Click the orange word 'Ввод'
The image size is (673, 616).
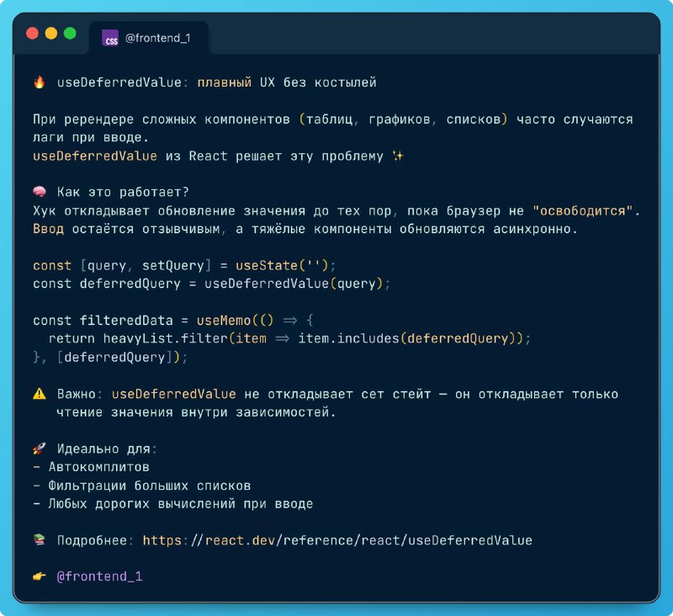(x=48, y=229)
